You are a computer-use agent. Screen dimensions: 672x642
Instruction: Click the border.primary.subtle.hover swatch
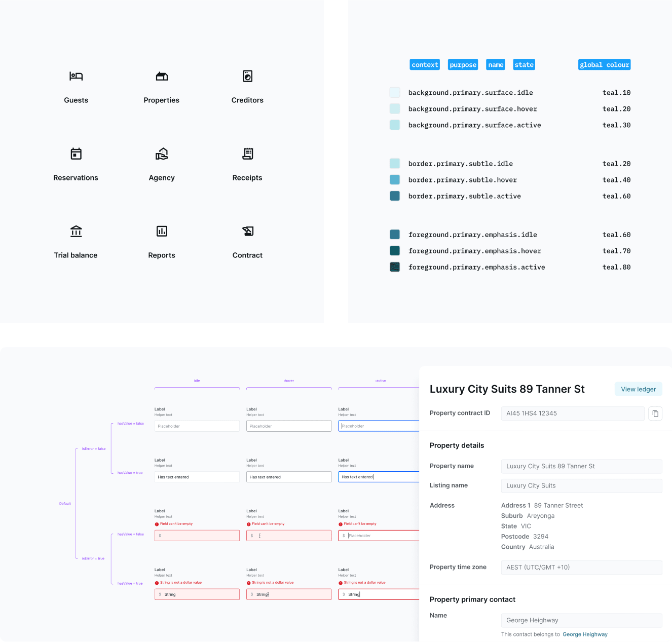tap(395, 179)
